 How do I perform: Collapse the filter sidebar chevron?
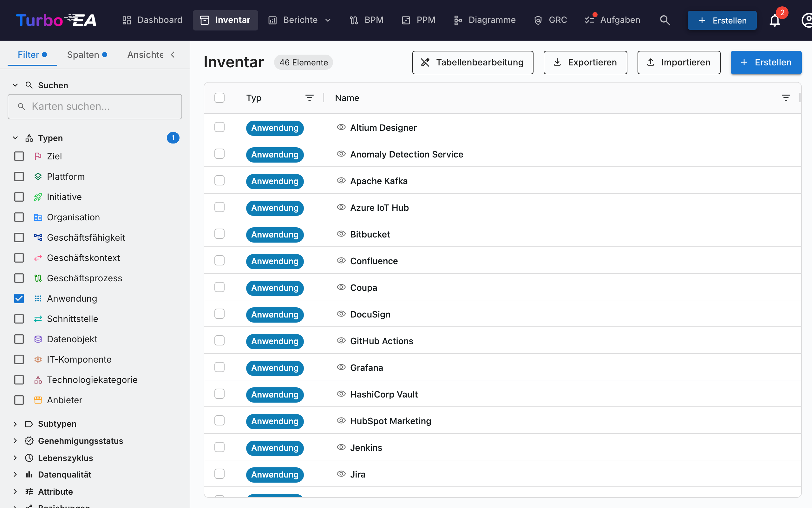coord(173,54)
